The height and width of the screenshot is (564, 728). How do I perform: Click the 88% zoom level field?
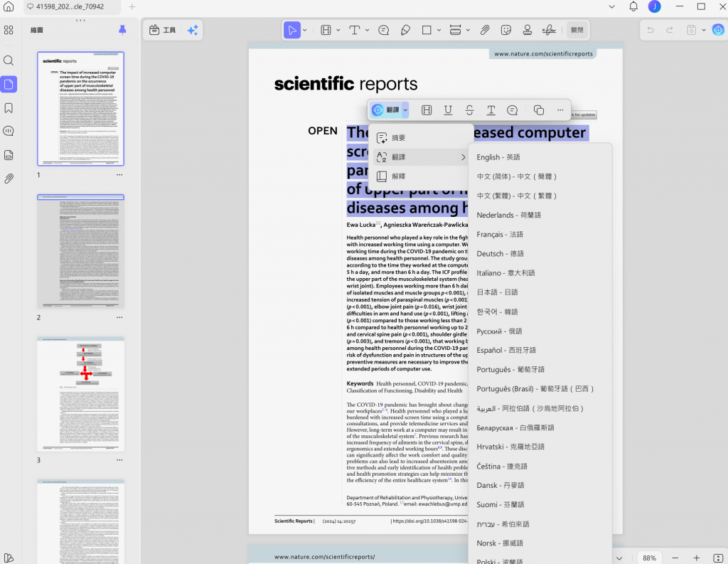649,558
